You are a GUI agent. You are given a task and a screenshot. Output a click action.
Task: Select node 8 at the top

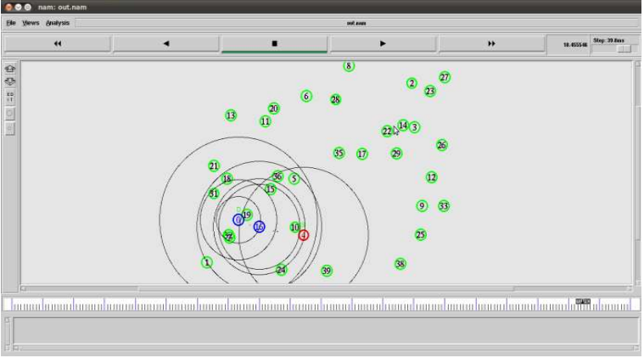349,66
